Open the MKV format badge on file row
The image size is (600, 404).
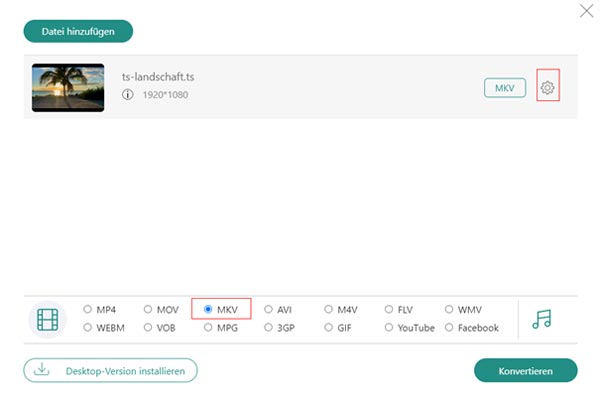tap(505, 88)
